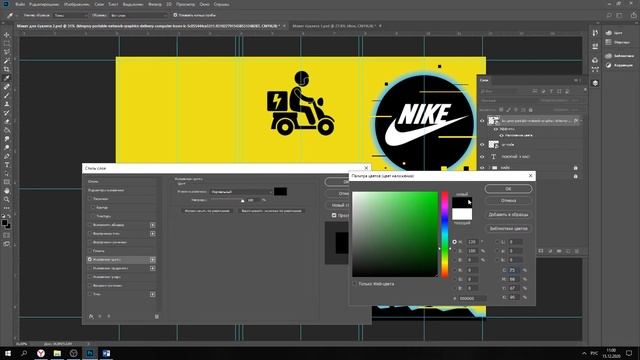Select the S saturation radio button
Image resolution: width=640 pixels, height=360 pixels.
pos(454,251)
